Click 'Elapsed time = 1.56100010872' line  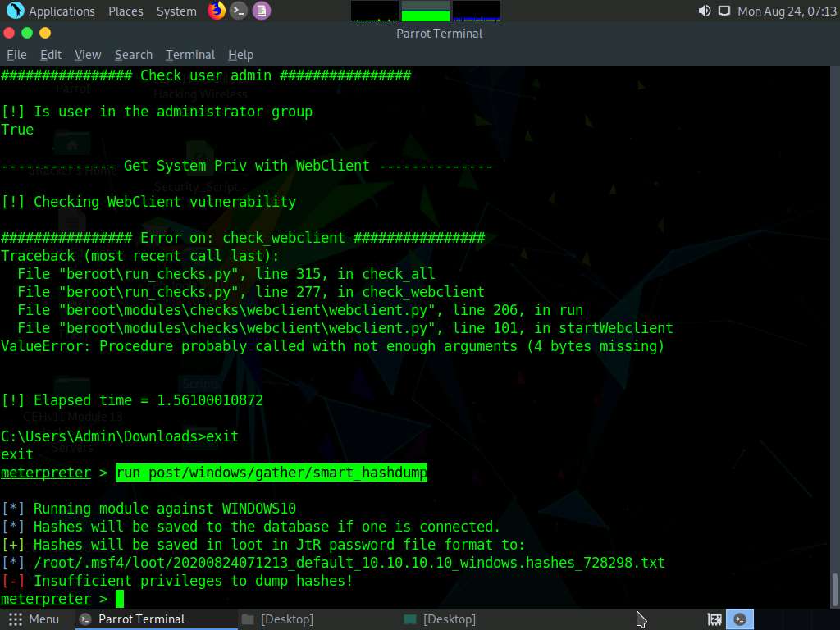pyautogui.click(x=132, y=400)
